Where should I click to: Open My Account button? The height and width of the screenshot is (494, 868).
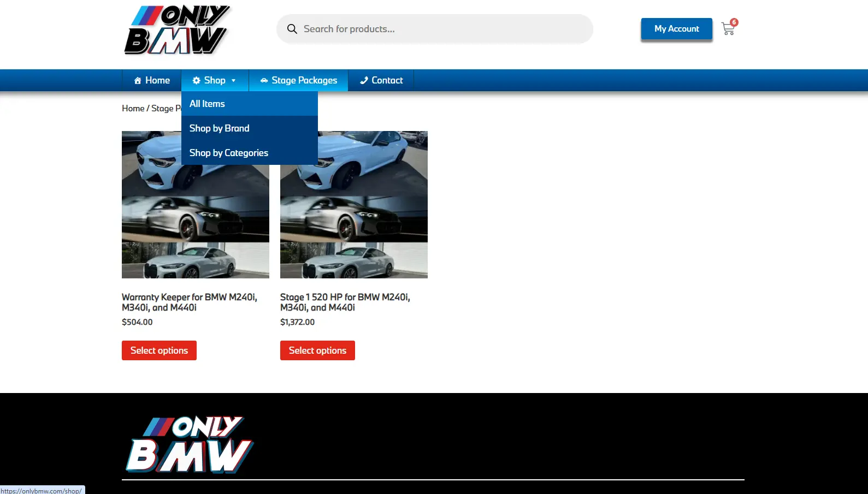(x=676, y=29)
